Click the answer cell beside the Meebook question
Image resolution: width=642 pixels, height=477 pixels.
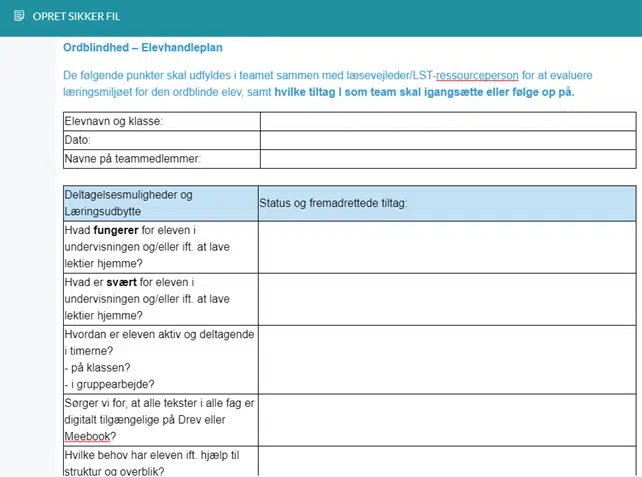coord(446,419)
